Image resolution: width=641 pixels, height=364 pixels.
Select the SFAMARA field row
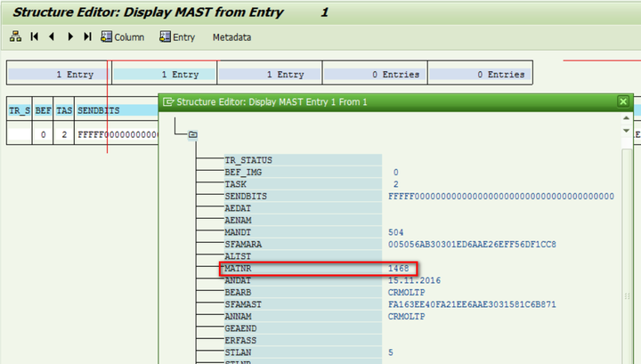pos(303,245)
